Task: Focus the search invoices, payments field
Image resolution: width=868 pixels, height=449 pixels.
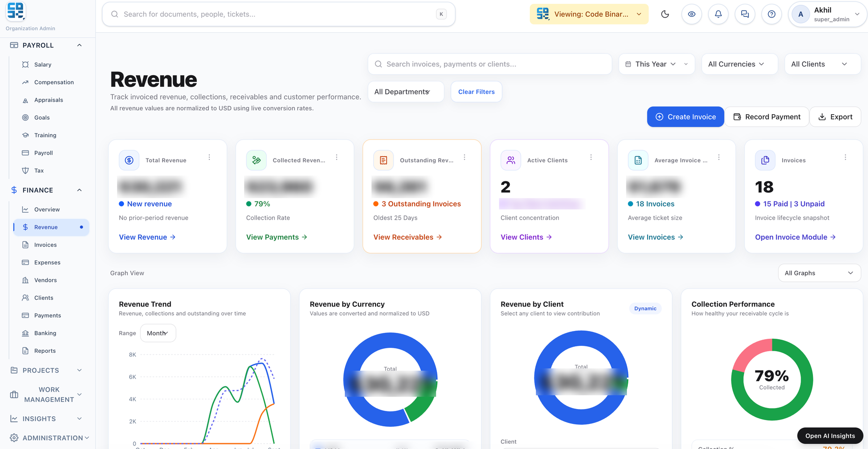Action: click(490, 64)
